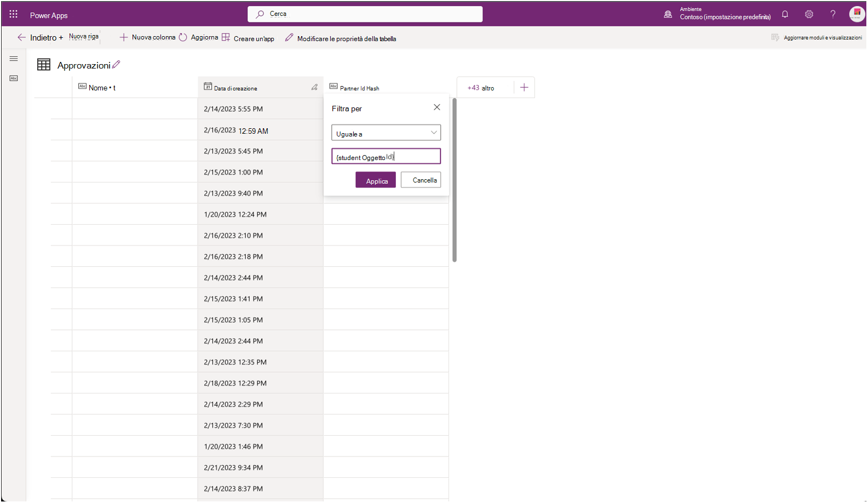This screenshot has height=502, width=868.
Task: Click Aggiornare moduli e visualizzazioni
Action: (x=817, y=37)
